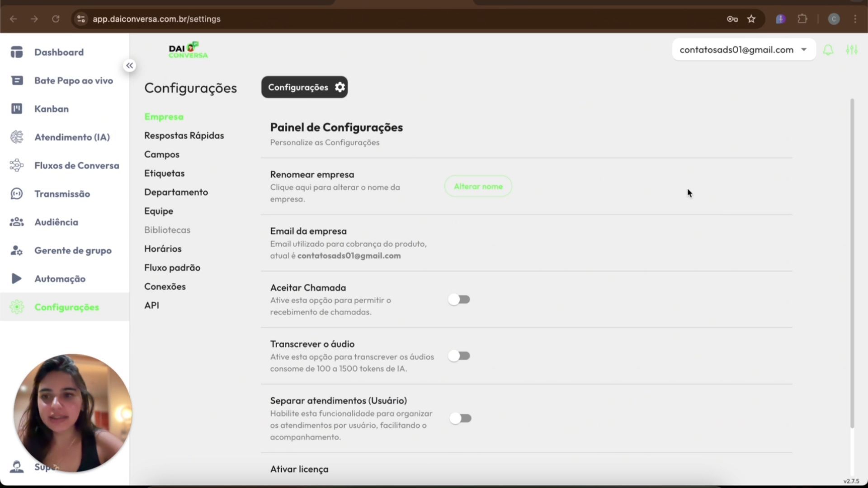Click the Audiência label in sidebar
The image size is (868, 488).
(x=57, y=222)
